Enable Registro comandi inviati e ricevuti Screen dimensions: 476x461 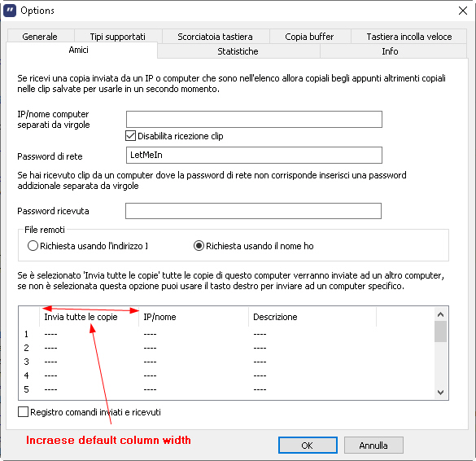tap(23, 412)
